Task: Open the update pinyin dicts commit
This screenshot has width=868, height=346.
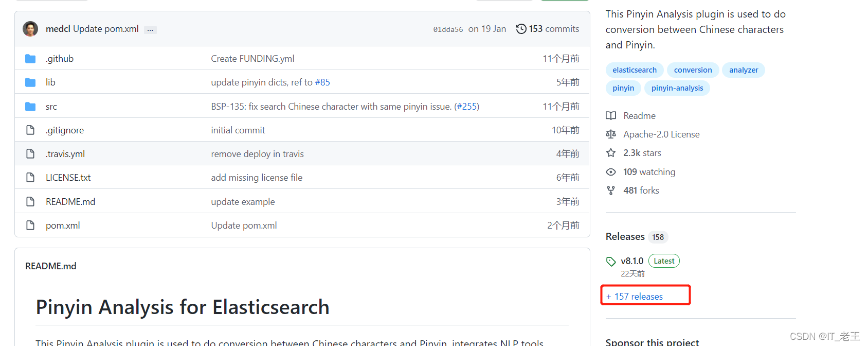Action: [x=261, y=82]
